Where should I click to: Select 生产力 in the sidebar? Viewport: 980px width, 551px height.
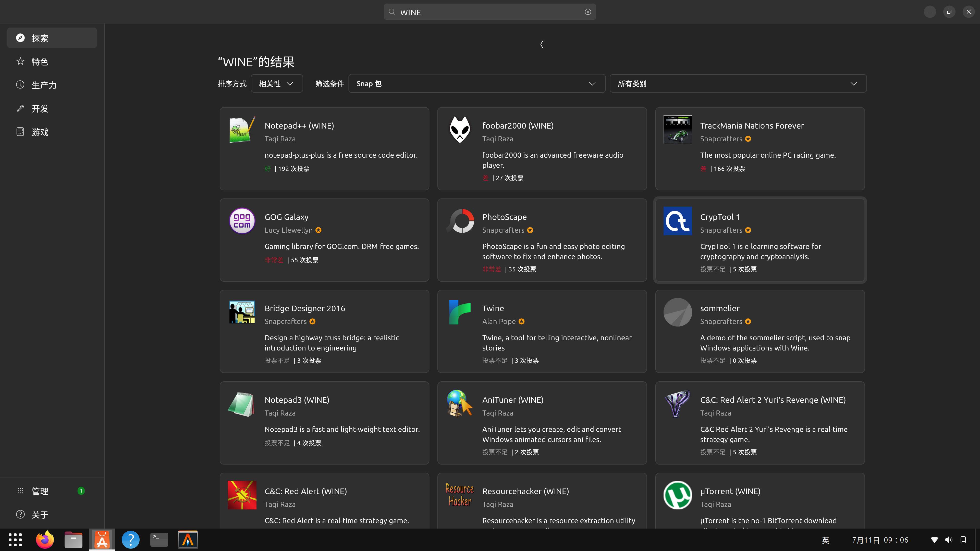point(52,85)
